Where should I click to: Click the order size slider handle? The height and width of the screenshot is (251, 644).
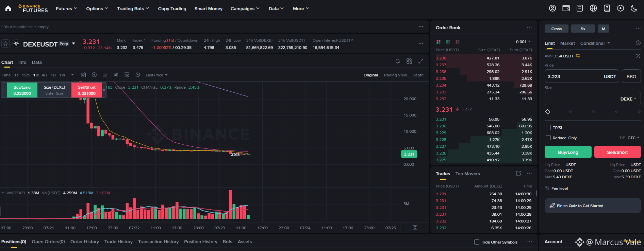click(x=548, y=112)
